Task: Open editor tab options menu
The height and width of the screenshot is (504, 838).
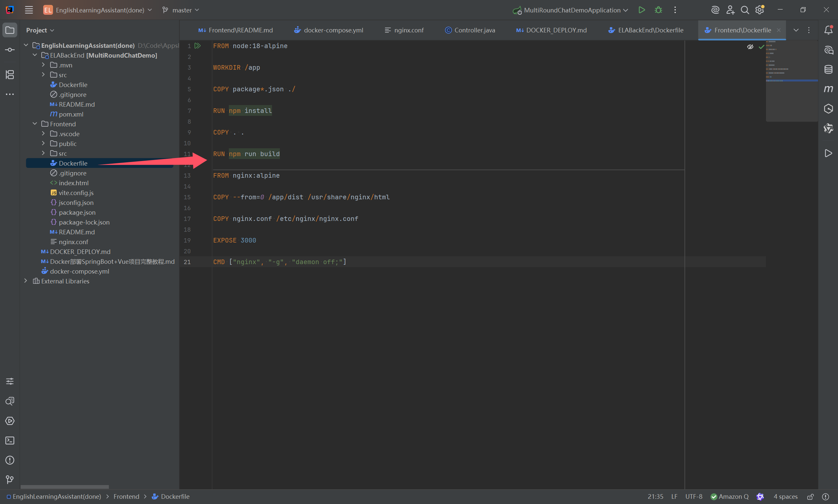Action: (x=809, y=30)
